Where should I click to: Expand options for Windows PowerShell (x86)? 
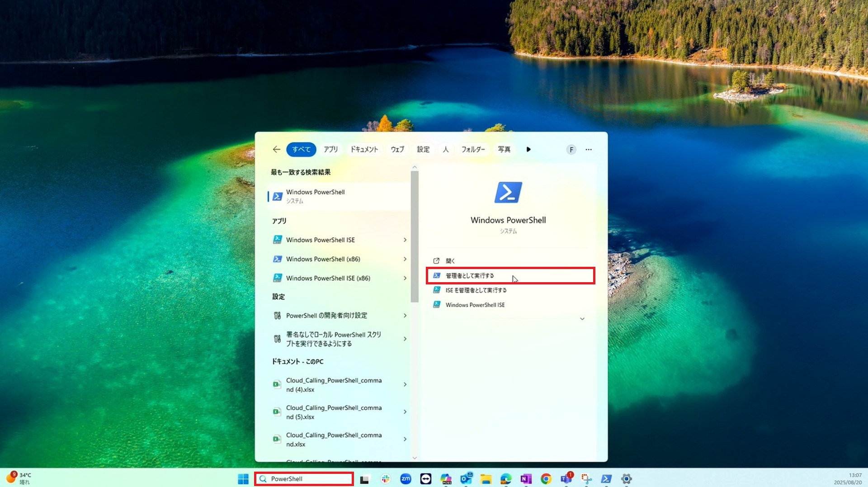pos(405,259)
